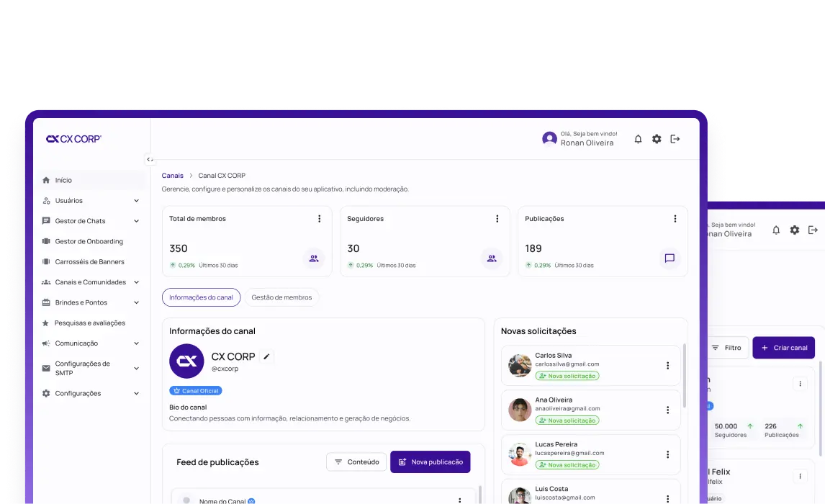Click the logout icon beside settings gear
Image resolution: width=825 pixels, height=504 pixels.
click(675, 139)
